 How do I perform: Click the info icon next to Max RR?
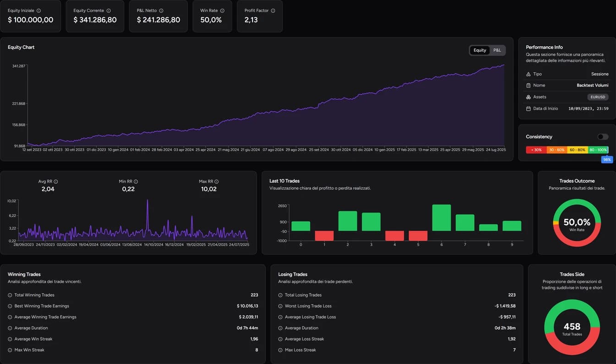click(x=216, y=182)
